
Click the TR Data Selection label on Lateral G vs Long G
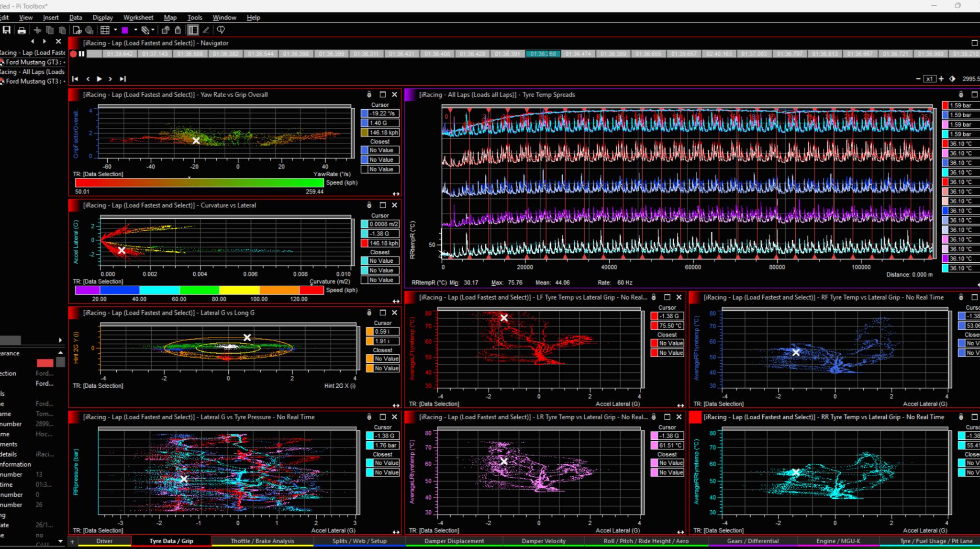98,385
